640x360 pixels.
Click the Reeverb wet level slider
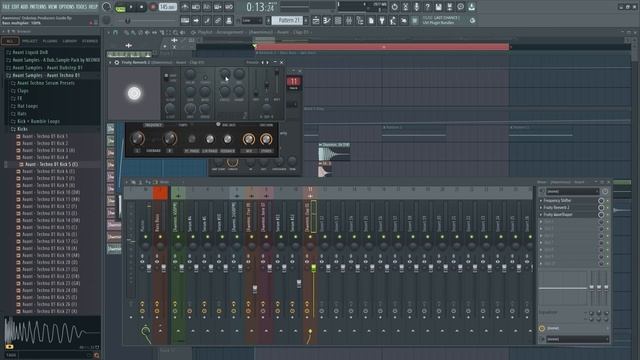point(277,82)
